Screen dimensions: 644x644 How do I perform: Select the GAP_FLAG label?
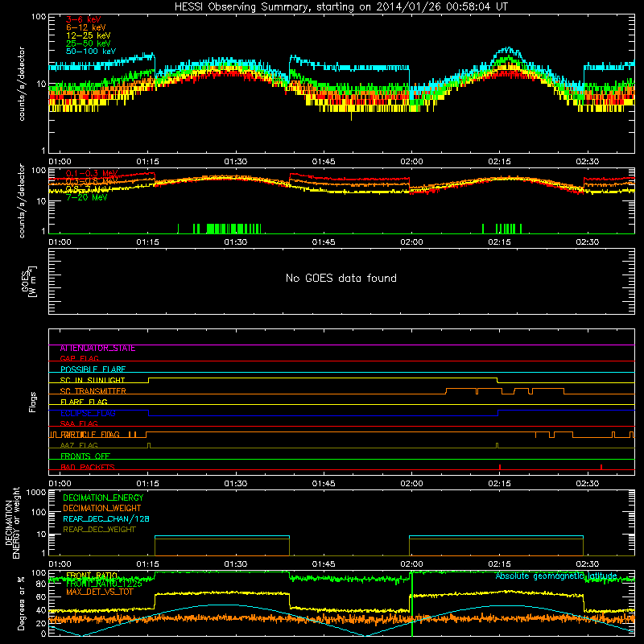click(x=79, y=358)
